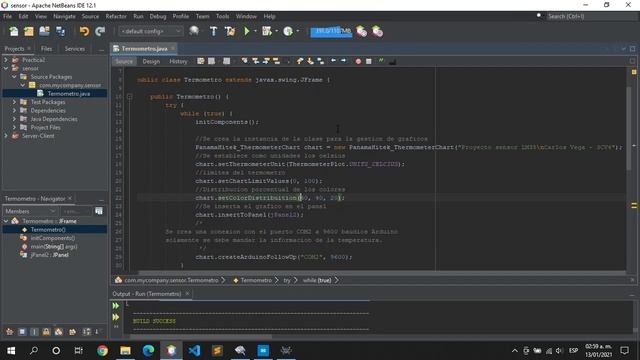Toggle the Show Fields navigator filter
Image resolution: width=640 pixels, height=360 pixels.
click(x=22, y=332)
